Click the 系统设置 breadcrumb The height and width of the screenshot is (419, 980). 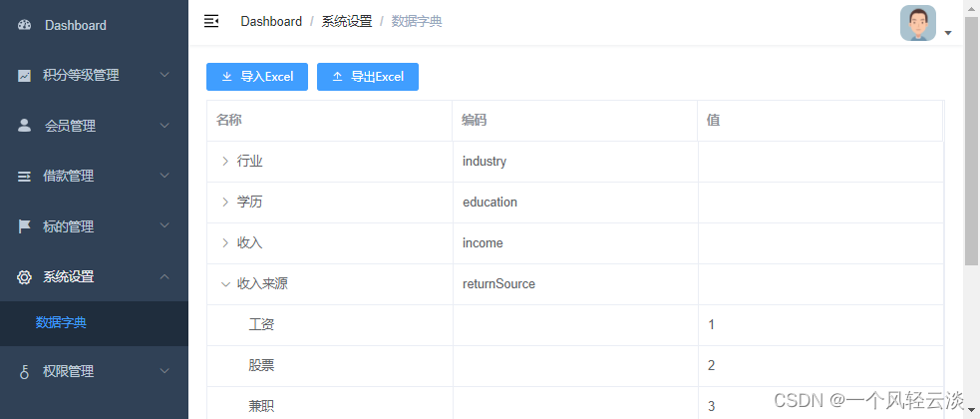tap(347, 21)
